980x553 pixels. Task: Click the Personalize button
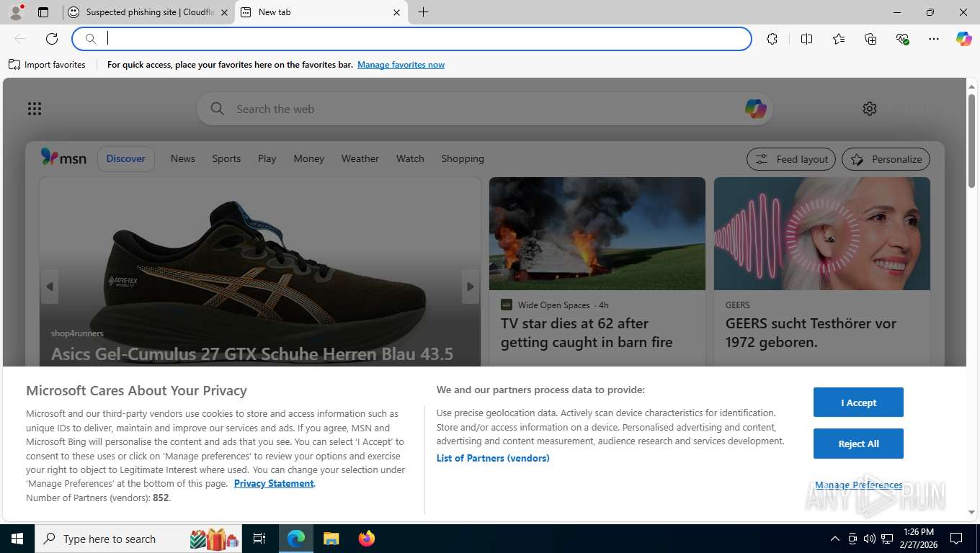[886, 159]
